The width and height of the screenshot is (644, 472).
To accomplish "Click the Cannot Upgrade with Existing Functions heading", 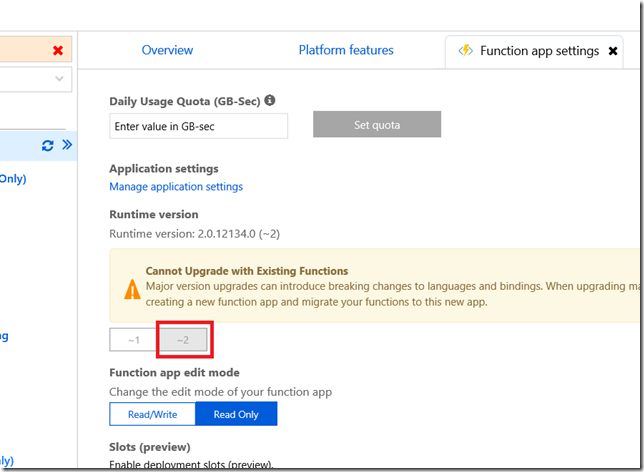I will [247, 271].
